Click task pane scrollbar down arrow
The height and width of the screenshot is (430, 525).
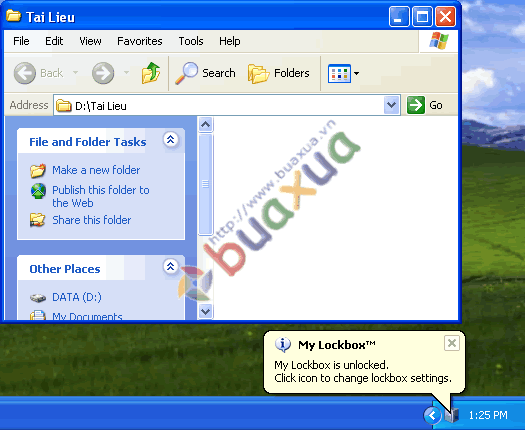[x=205, y=311]
